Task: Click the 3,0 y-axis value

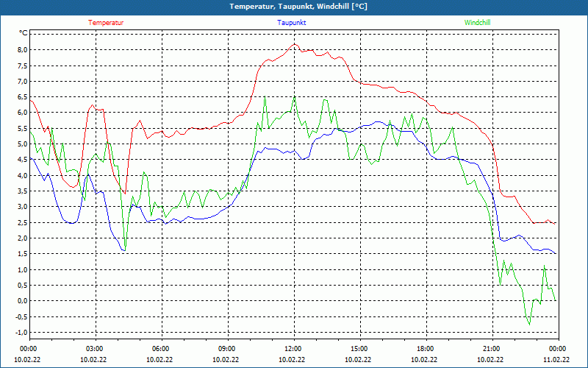Action: click(23, 207)
